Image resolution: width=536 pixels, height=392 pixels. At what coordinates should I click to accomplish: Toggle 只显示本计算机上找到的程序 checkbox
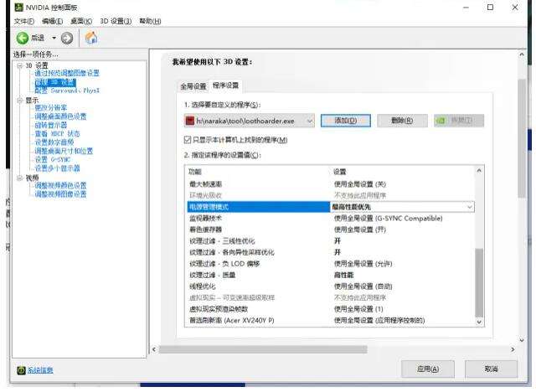[x=188, y=140]
